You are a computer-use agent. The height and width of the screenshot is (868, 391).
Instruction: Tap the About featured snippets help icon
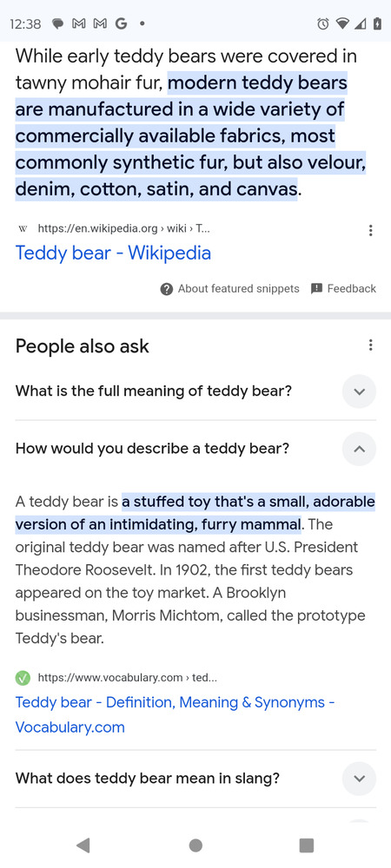pos(166,289)
